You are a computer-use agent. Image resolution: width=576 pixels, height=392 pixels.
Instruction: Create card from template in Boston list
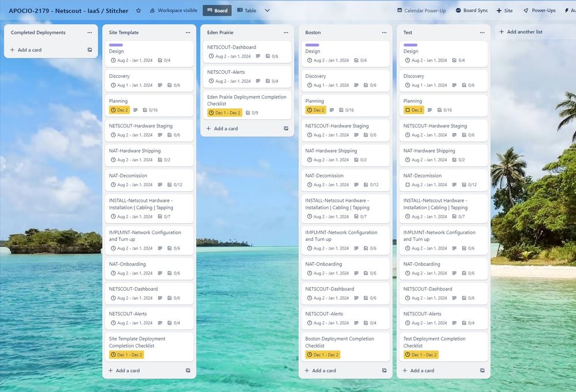click(x=384, y=371)
